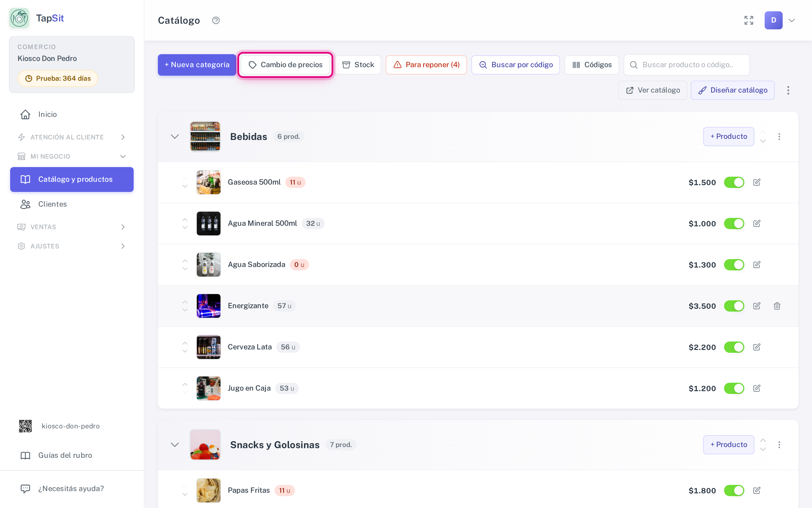
Task: Open the Stock view
Action: [x=358, y=65]
